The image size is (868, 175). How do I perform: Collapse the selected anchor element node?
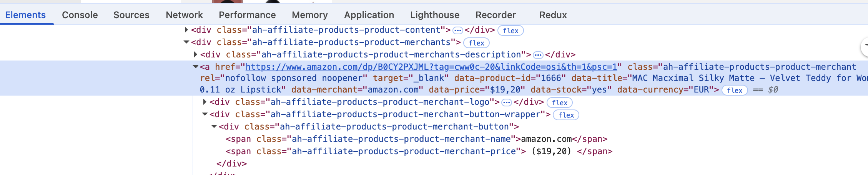tap(195, 67)
